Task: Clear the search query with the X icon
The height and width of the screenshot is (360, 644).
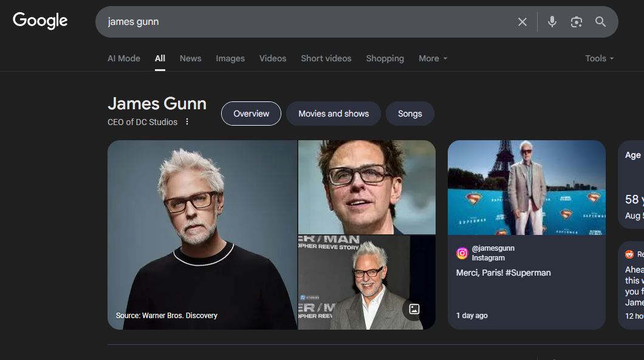Action: (522, 22)
